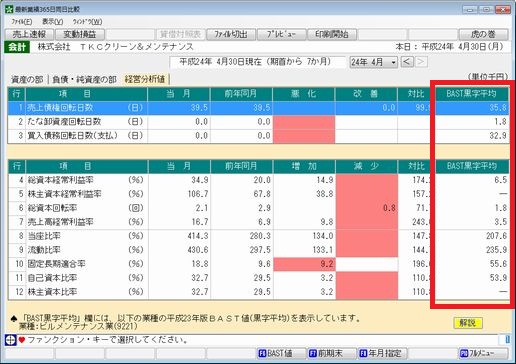Viewport: 516px width, 364px height.
Task: Click the 年月指定 function key button
Action: pyautogui.click(x=382, y=353)
